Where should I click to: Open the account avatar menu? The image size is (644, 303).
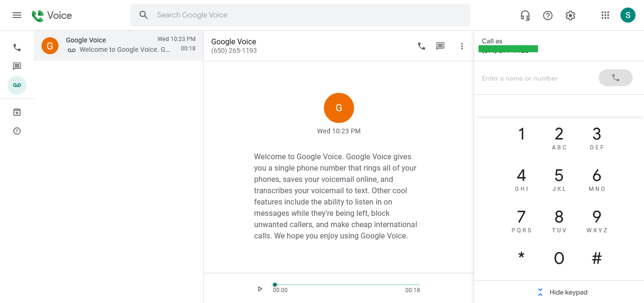tap(628, 15)
